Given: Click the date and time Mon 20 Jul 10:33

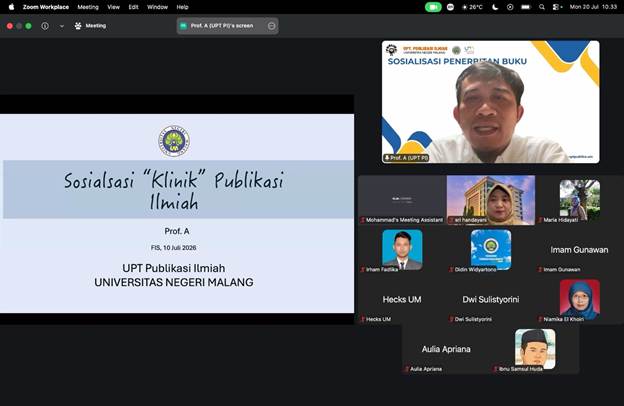Looking at the screenshot, I should click(x=593, y=7).
